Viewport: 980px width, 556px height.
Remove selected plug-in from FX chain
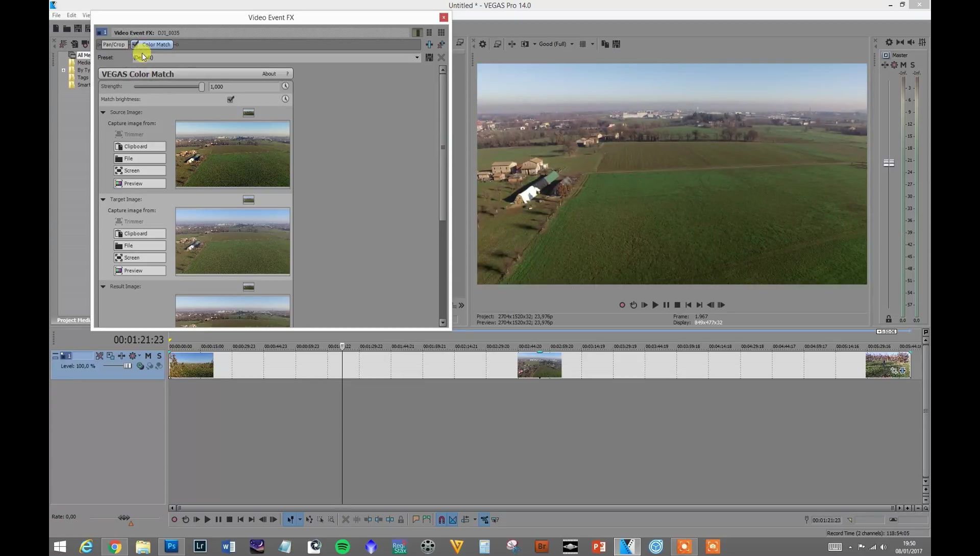[442, 45]
